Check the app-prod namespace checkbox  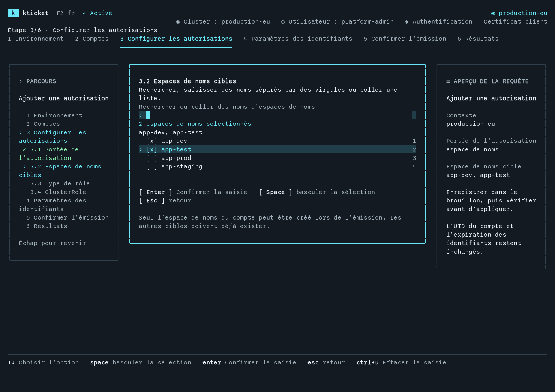[152, 158]
